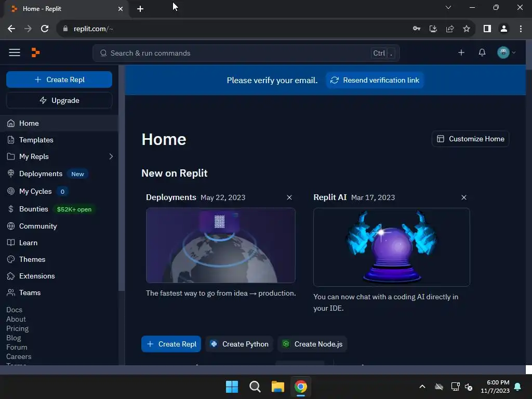Dismiss the Deployments announcement card
Screen dimensions: 532x399
pos(289,197)
